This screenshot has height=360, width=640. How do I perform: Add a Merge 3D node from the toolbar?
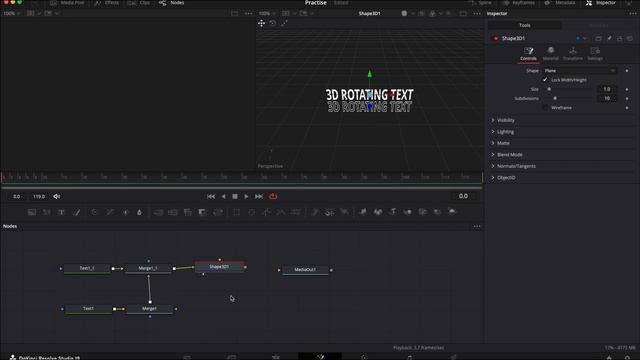(x=407, y=212)
